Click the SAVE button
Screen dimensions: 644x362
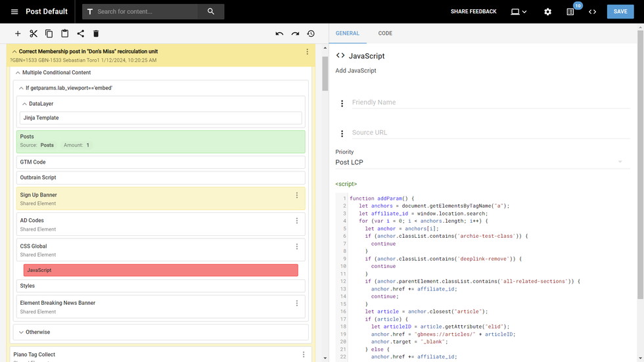pos(620,12)
